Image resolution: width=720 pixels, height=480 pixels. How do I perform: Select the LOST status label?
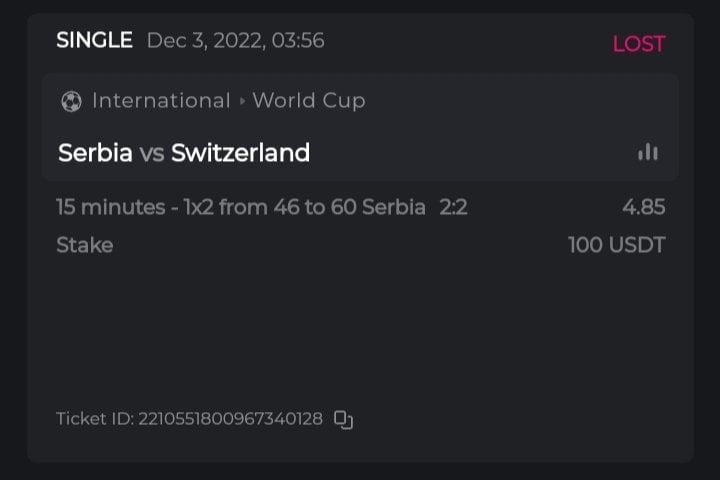pyautogui.click(x=638, y=43)
